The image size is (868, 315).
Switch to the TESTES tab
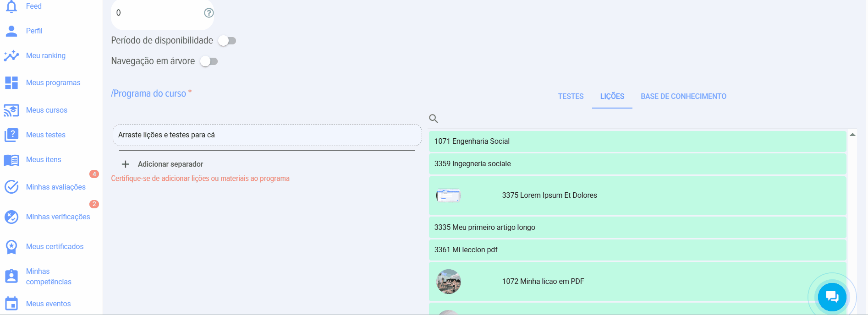(571, 97)
